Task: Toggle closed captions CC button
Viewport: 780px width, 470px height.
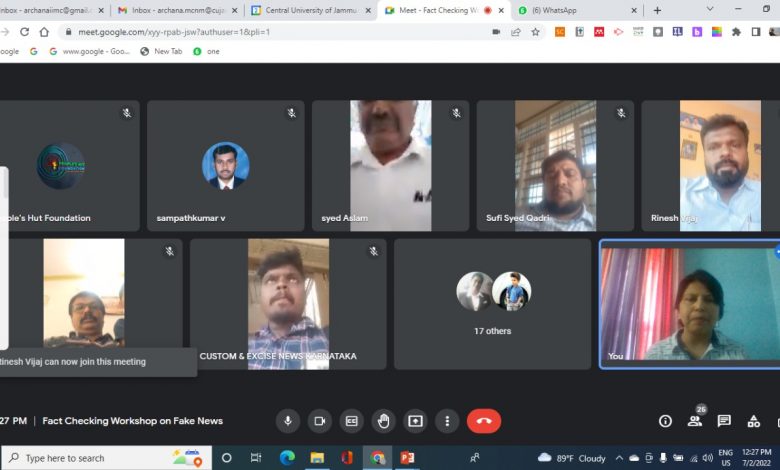Action: [x=351, y=421]
